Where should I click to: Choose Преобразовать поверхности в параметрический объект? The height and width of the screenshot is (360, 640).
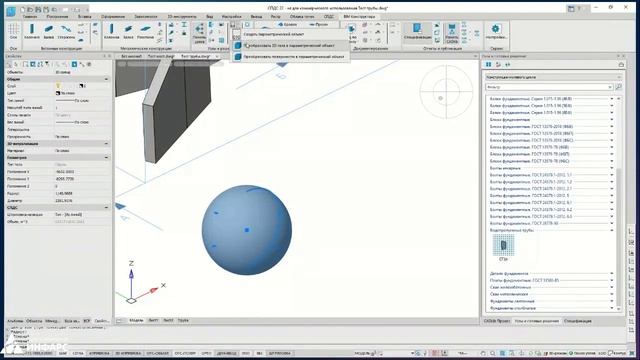(291, 56)
